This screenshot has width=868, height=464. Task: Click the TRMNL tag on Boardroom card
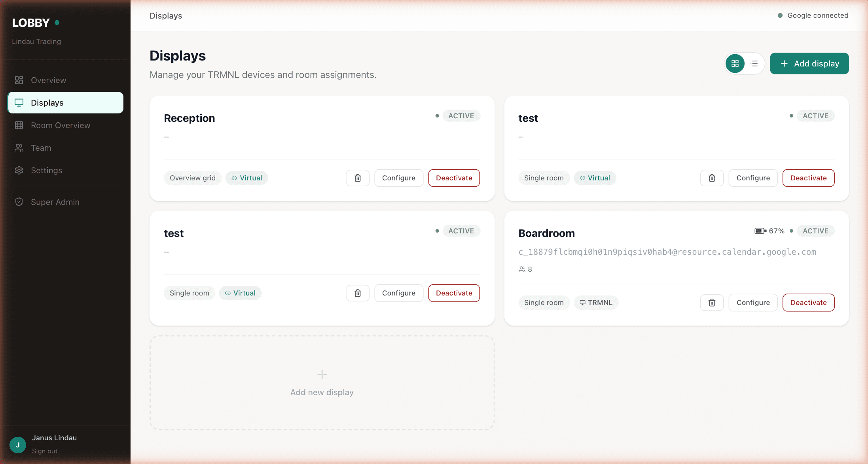[596, 303]
